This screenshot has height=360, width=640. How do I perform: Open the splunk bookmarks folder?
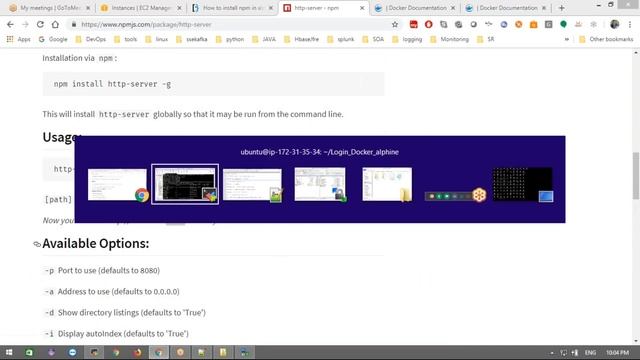[341, 39]
